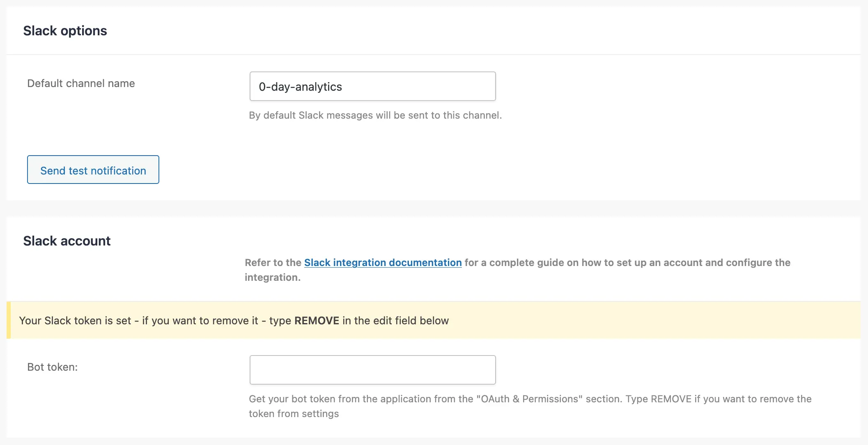The image size is (868, 445).
Task: Click the bolded REMOVE text in the warning
Action: (x=316, y=321)
